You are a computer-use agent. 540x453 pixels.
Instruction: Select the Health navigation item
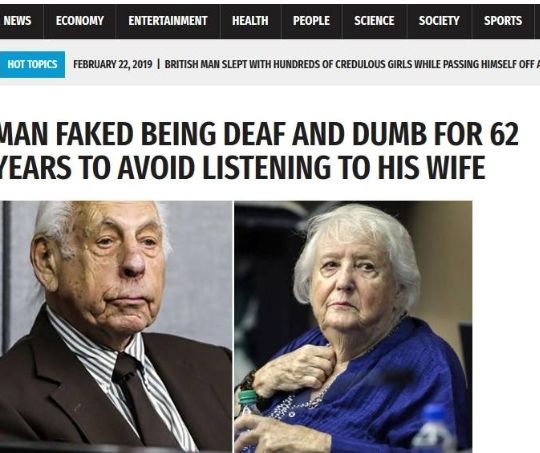pyautogui.click(x=250, y=21)
